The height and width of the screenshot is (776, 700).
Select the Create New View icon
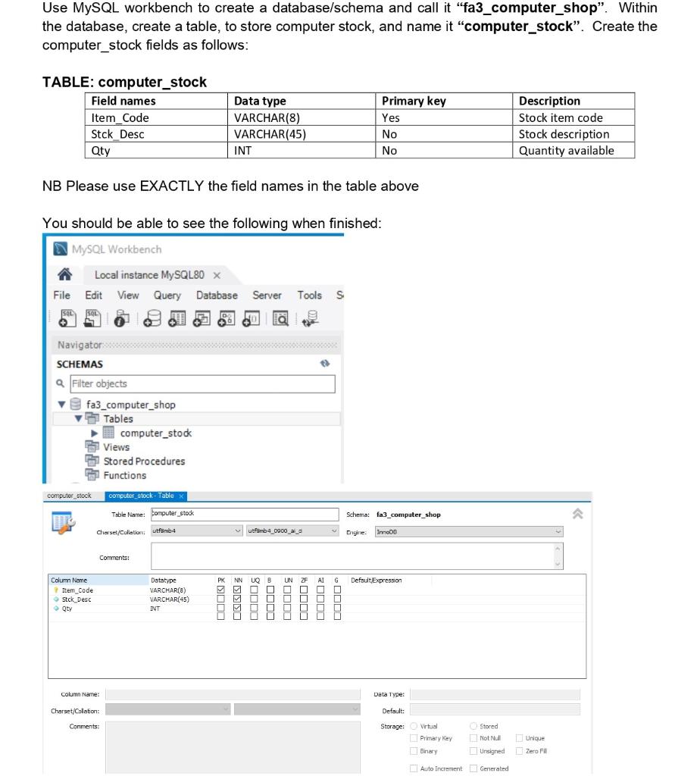pyautogui.click(x=199, y=318)
